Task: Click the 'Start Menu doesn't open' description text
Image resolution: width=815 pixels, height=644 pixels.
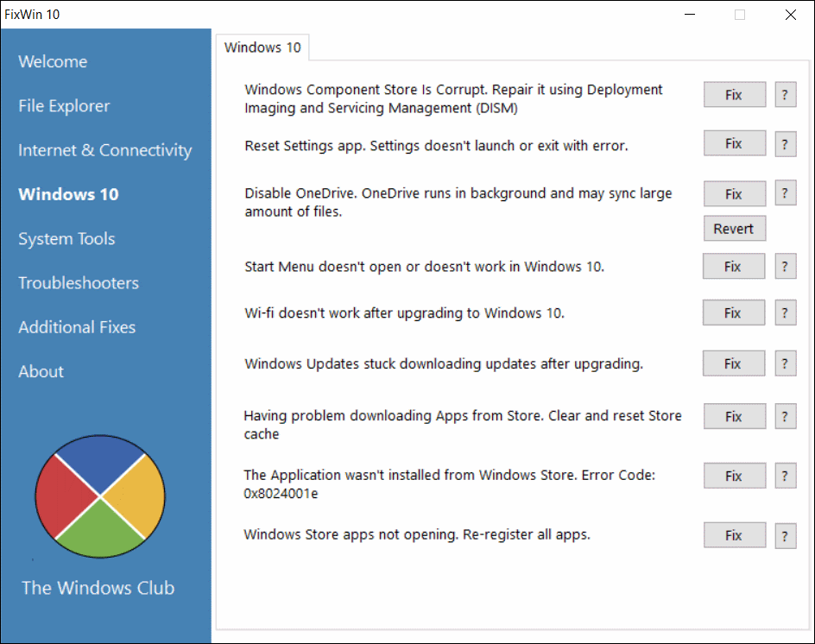Action: pyautogui.click(x=424, y=267)
